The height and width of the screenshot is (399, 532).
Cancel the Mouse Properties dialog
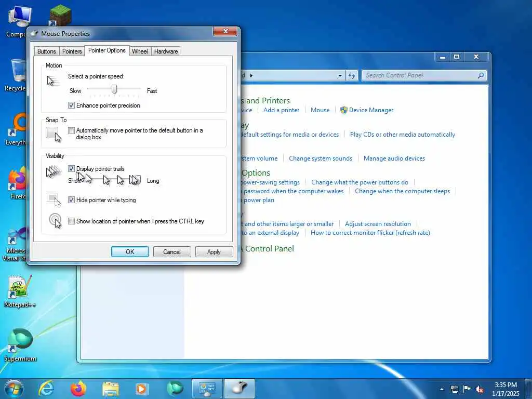click(x=171, y=252)
